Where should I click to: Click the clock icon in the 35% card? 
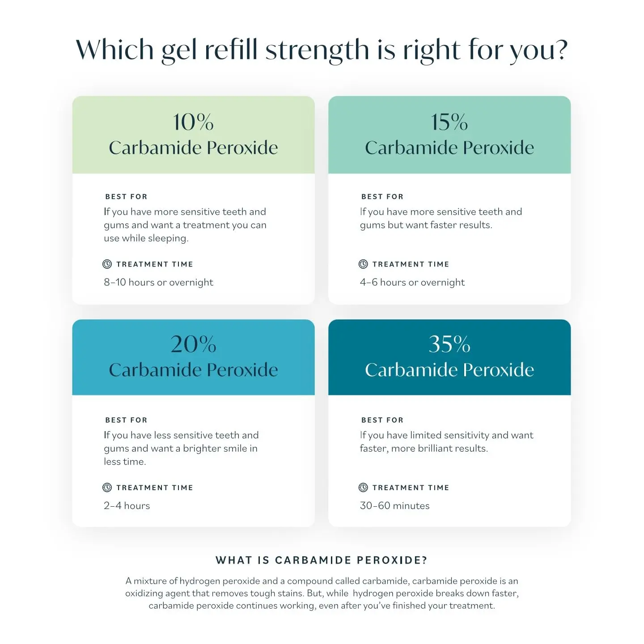[x=363, y=487]
